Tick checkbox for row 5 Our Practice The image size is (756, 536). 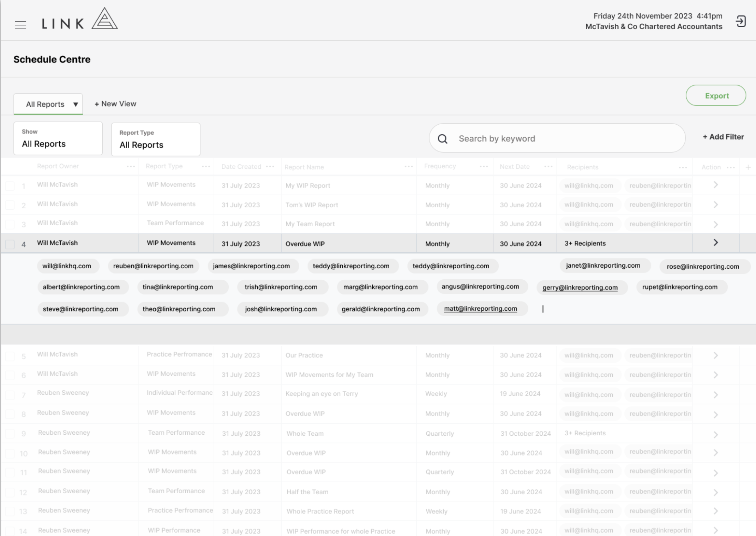point(10,356)
